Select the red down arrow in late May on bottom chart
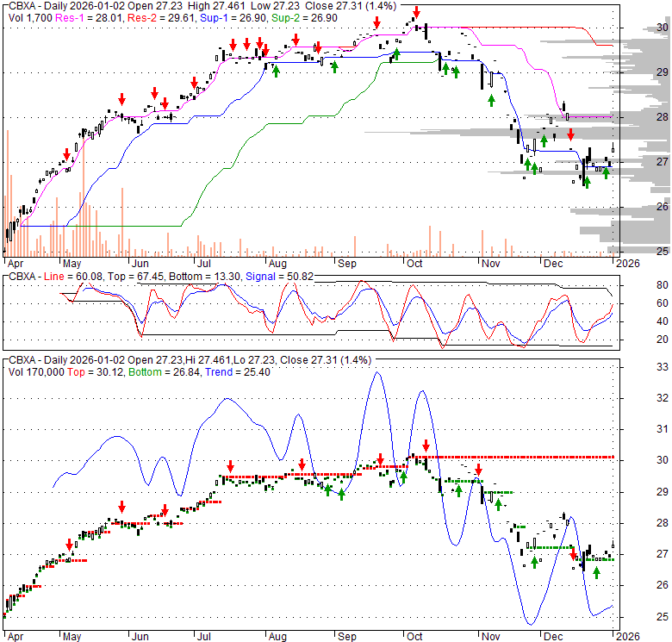 121,507
